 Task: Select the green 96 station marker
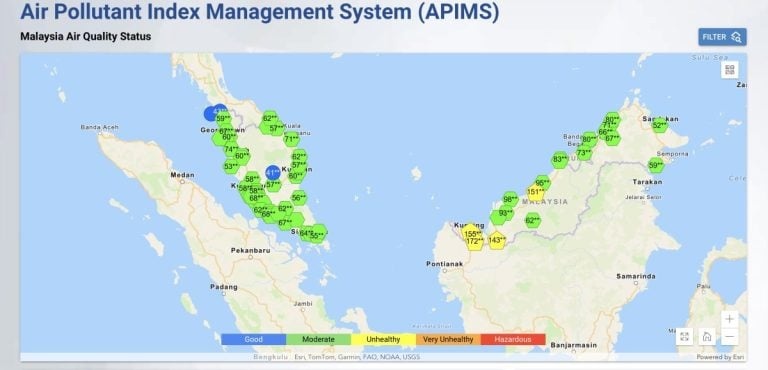click(x=542, y=183)
